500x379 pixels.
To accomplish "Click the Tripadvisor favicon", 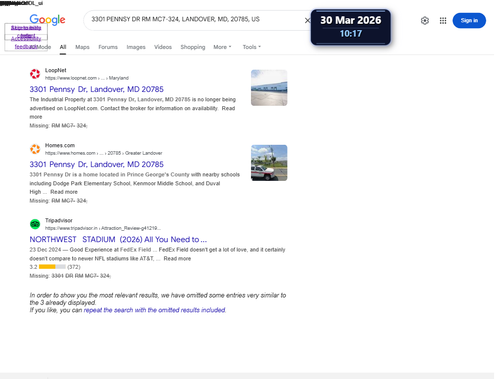I will click(x=35, y=224).
